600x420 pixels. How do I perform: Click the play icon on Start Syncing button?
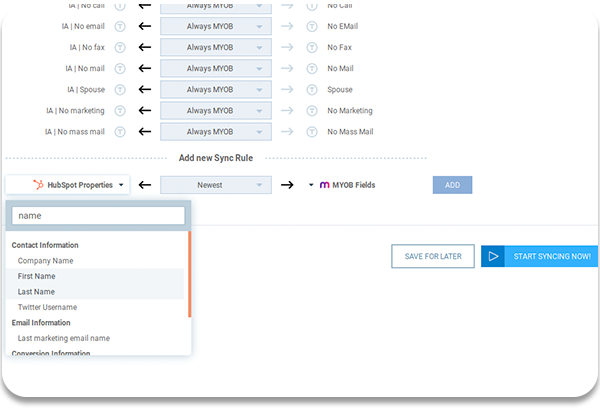click(x=492, y=256)
